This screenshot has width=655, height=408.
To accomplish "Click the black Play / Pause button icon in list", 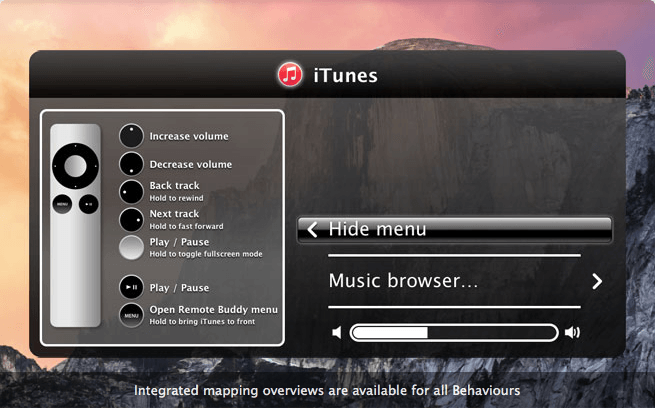I will click(132, 287).
